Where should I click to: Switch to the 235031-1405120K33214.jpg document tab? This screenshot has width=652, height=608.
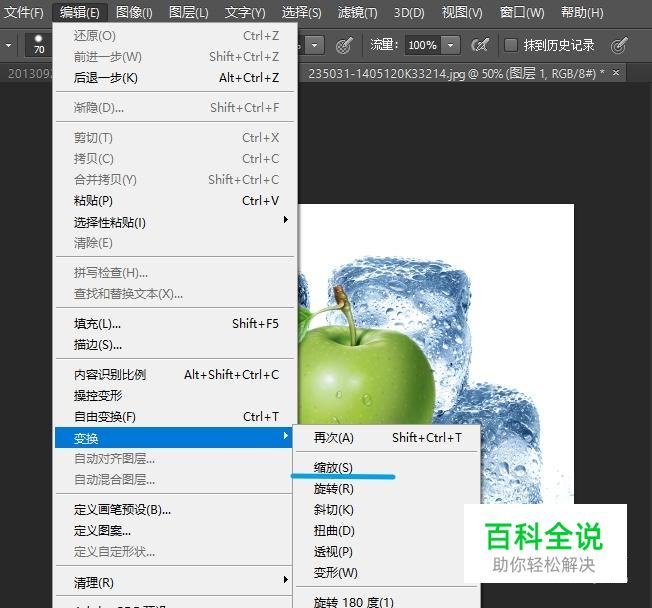[x=456, y=74]
